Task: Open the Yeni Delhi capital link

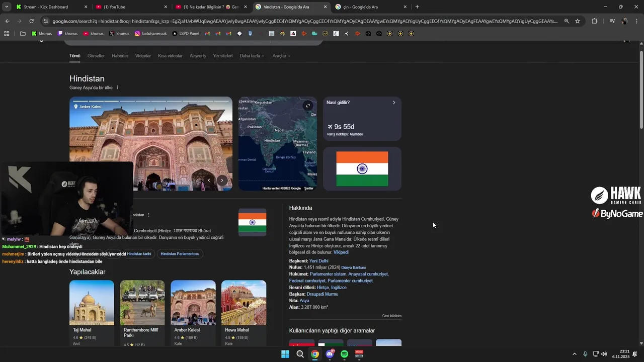Action: [x=319, y=261]
